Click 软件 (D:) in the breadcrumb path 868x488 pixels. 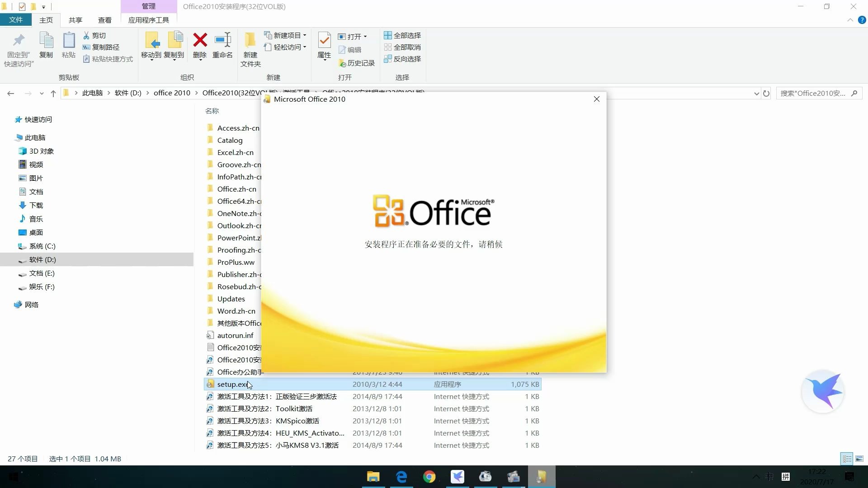128,93
